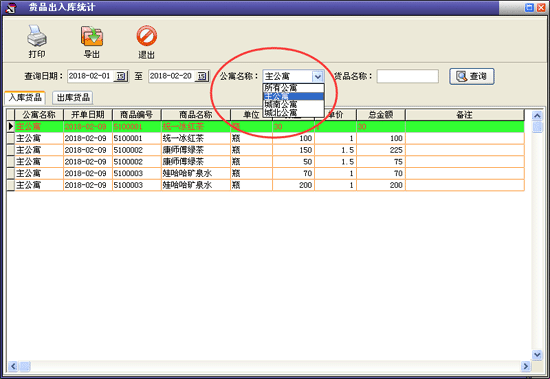Click end date field 2018-02-20
The width and height of the screenshot is (550, 379).
click(x=172, y=76)
